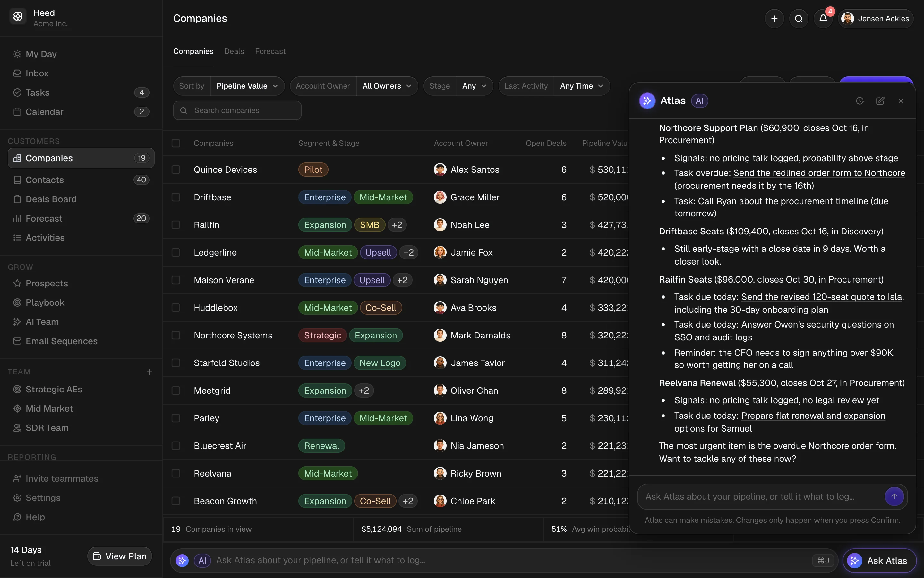This screenshot has width=924, height=578.
Task: Open Calendar in sidebar
Action: (81, 112)
